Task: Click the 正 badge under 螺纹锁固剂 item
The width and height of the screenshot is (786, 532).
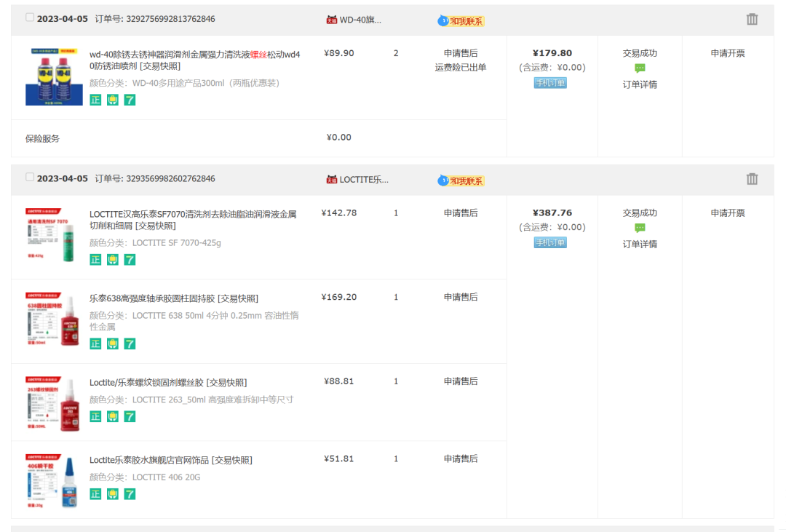Action: click(95, 416)
